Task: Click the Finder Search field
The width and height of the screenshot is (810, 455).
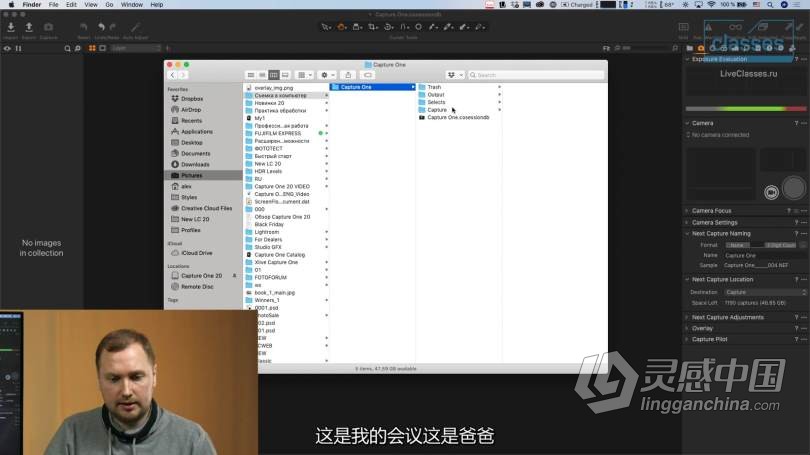Action: (x=536, y=75)
